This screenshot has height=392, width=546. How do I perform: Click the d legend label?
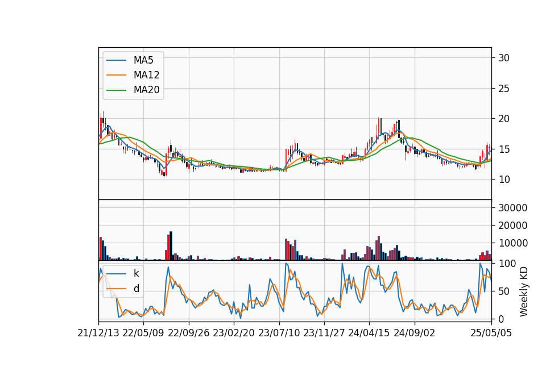pyautogui.click(x=136, y=289)
